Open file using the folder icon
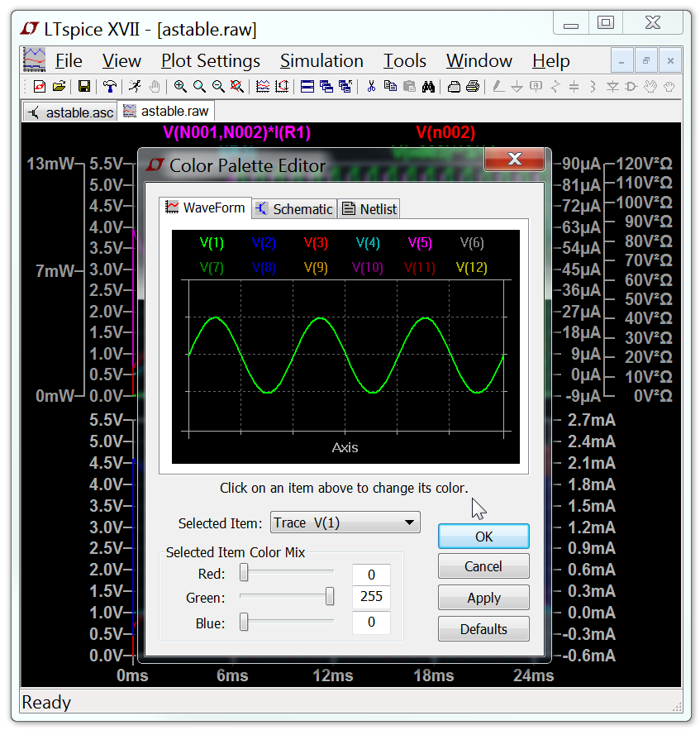Screen dimensions: 700x730 [x=59, y=86]
